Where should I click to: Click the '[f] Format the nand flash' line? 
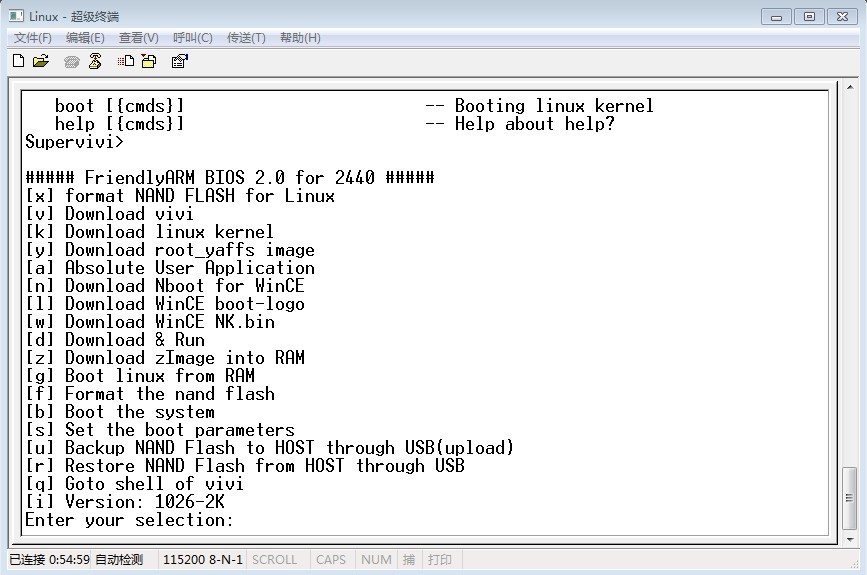coord(150,394)
